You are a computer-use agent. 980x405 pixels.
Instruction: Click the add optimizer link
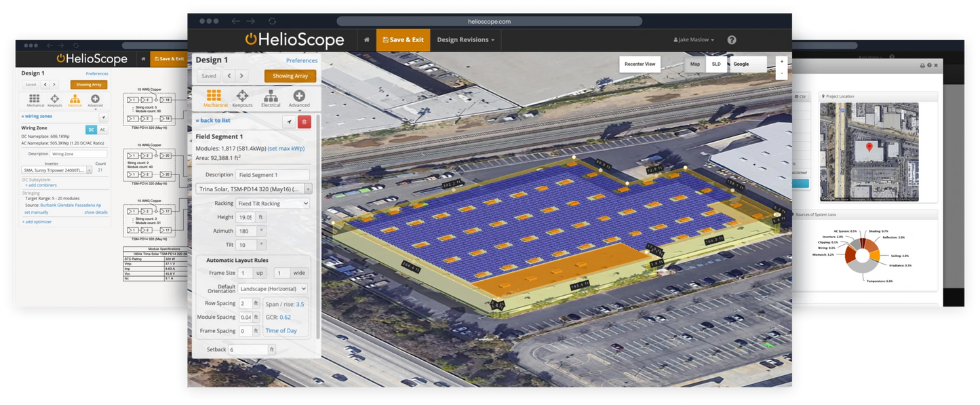click(x=37, y=222)
